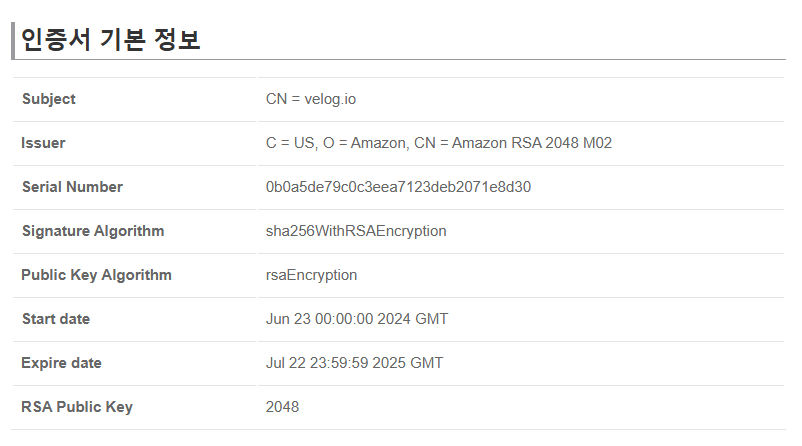This screenshot has height=446, width=802.
Task: Click the sha256WithRSAEncryption value
Action: pyautogui.click(x=356, y=231)
